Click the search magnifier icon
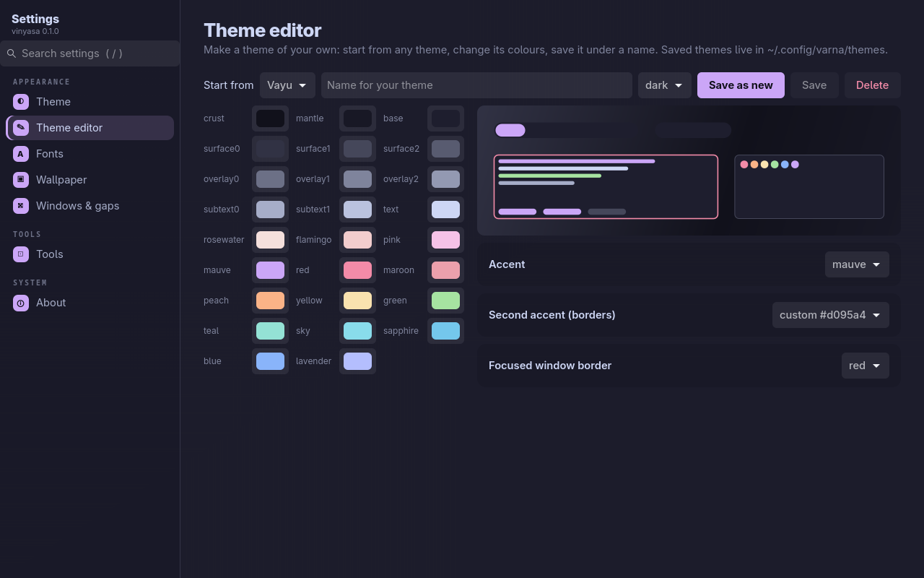 point(12,53)
